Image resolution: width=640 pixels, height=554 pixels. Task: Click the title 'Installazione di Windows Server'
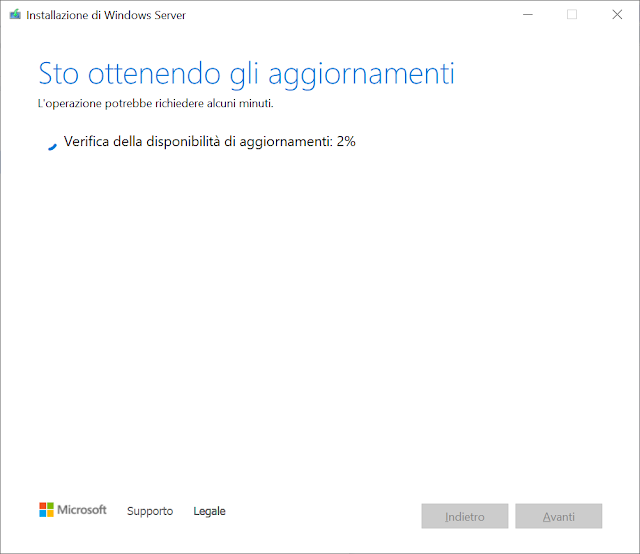click(106, 15)
